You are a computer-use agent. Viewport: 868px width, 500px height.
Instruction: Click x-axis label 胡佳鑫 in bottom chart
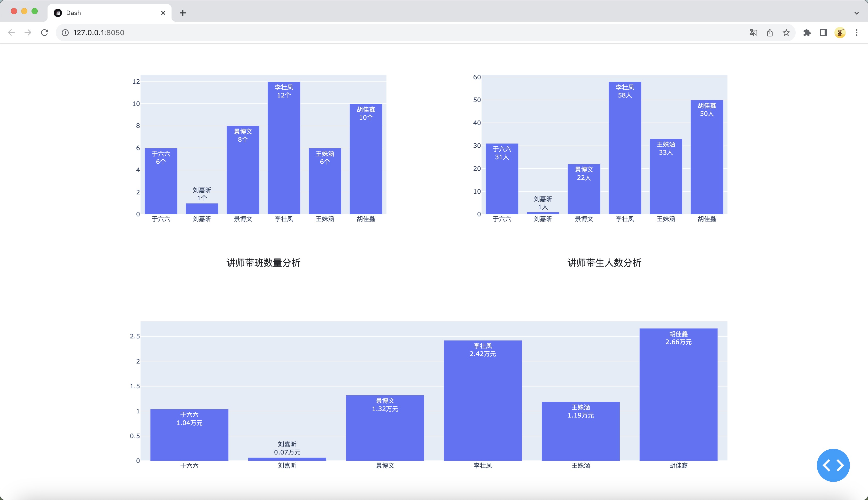(x=678, y=466)
